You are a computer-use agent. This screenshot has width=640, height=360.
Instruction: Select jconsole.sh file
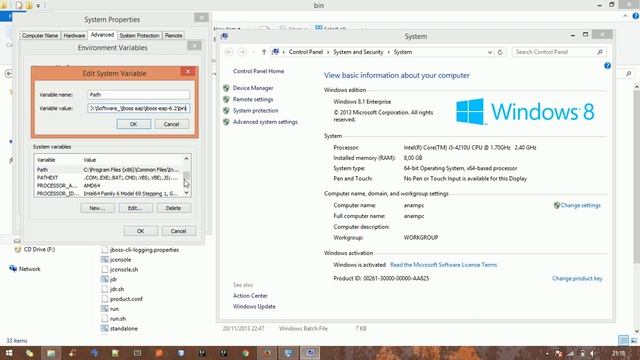click(x=120, y=269)
